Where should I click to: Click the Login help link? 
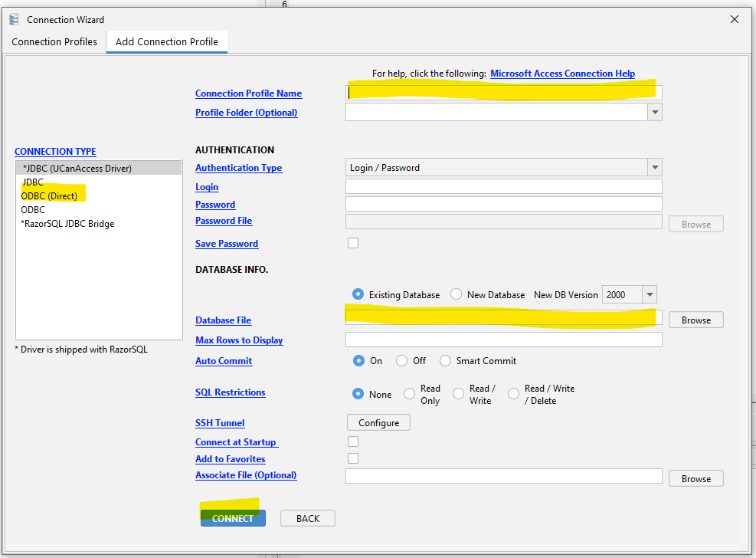(207, 187)
